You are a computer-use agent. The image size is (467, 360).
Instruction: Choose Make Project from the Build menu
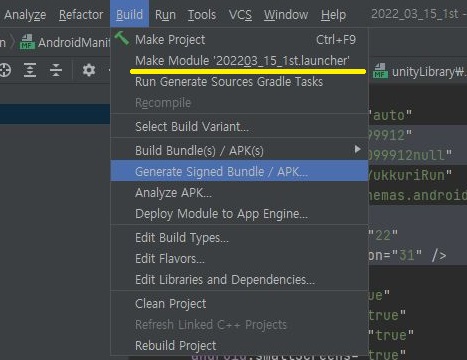239,40
